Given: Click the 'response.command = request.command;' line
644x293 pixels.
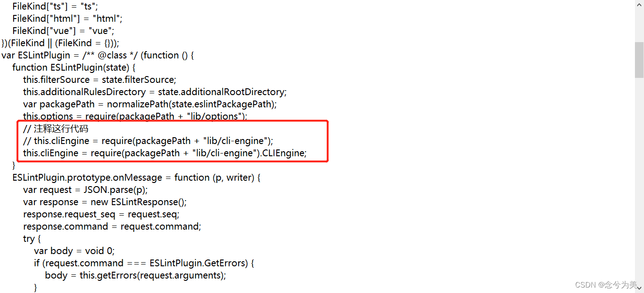Looking at the screenshot, I should click(112, 226).
